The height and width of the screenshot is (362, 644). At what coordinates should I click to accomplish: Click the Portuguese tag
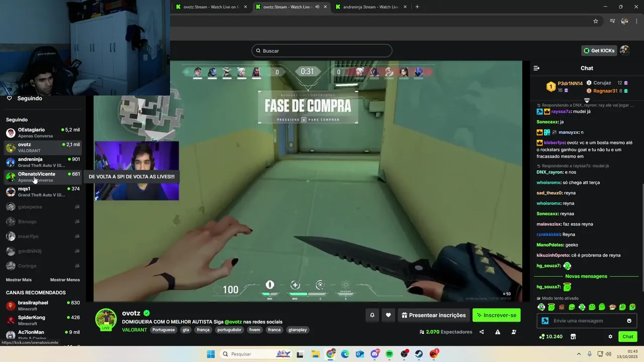click(164, 330)
